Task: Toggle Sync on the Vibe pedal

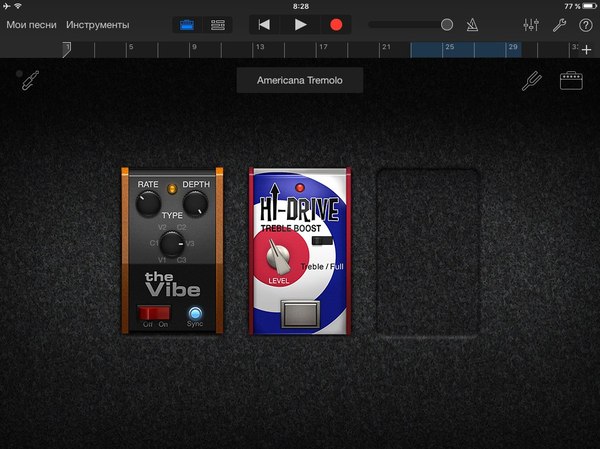Action: (x=195, y=313)
